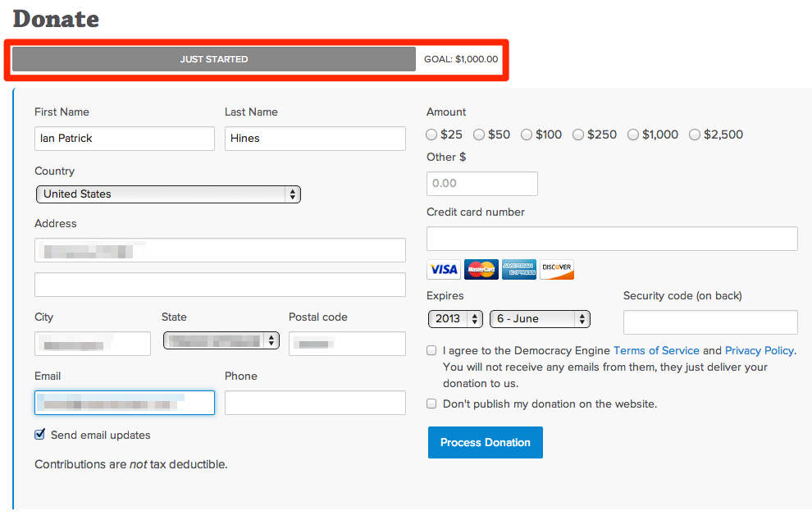
Task: Pick the $2,500 donation radio button
Action: point(695,135)
